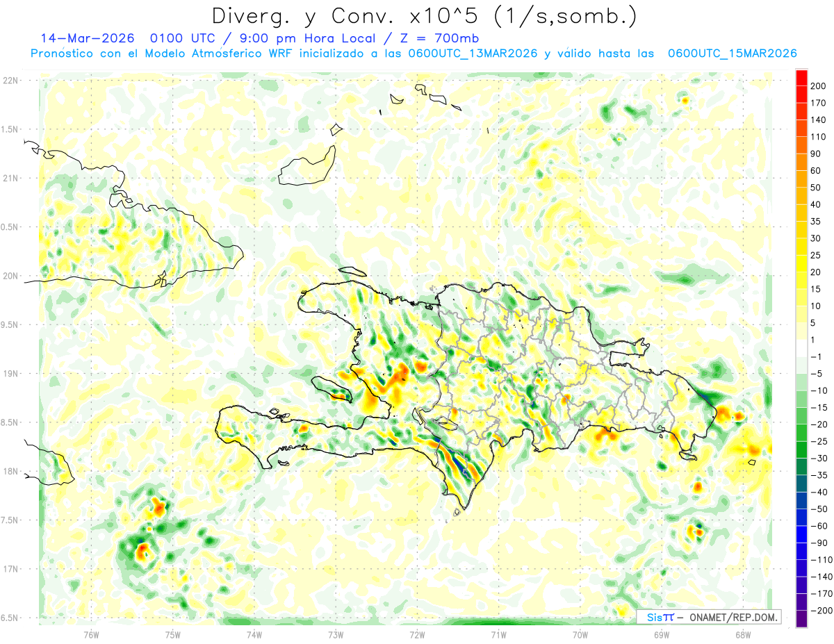Click the '68W' longitude label
The width and height of the screenshot is (834, 644).
[742, 634]
